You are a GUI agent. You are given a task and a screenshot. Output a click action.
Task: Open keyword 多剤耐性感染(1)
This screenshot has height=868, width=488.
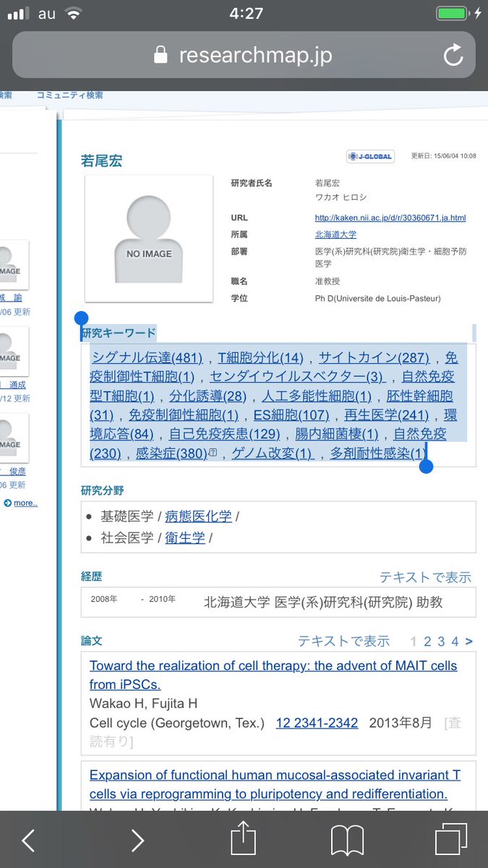coord(377,454)
